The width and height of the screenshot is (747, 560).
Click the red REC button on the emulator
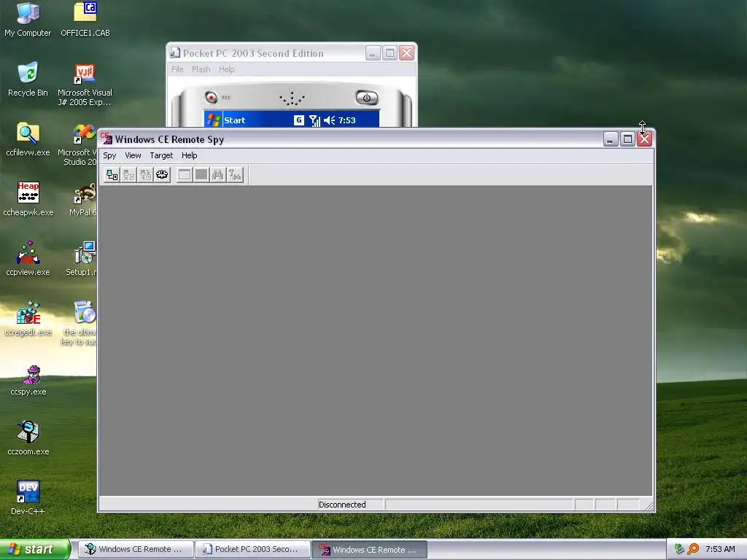211,97
